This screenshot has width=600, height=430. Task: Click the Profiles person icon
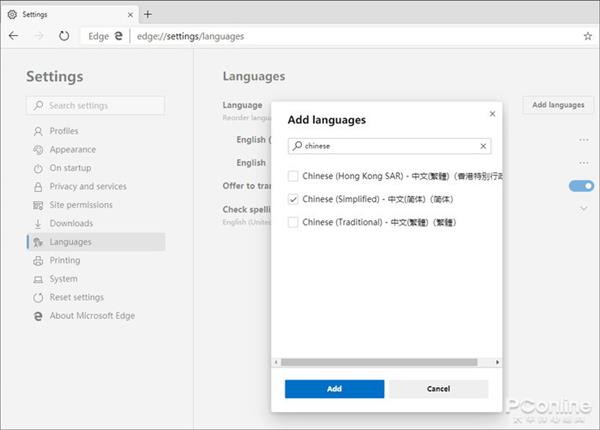pyautogui.click(x=38, y=131)
